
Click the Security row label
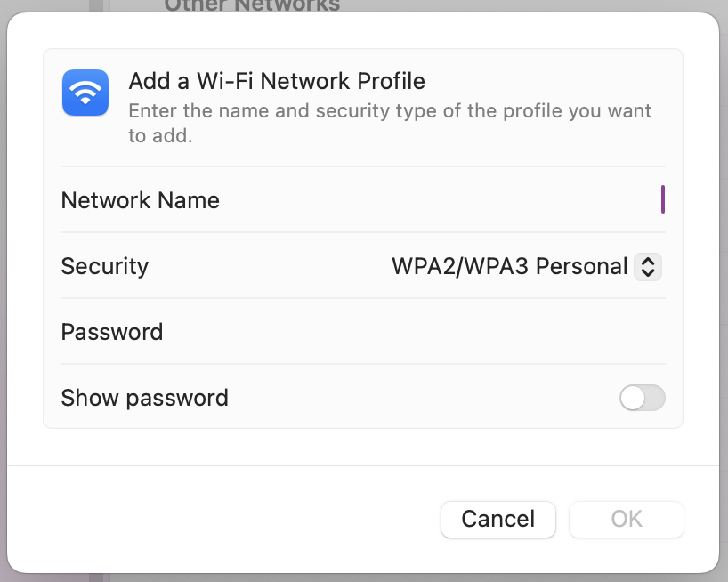click(x=104, y=266)
